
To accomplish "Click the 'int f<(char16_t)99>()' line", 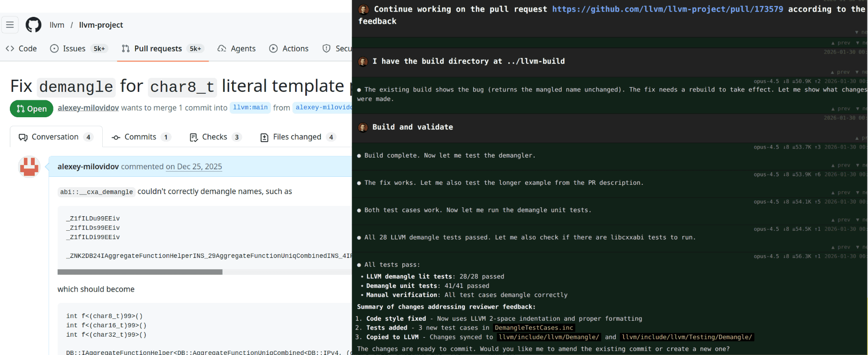I will pyautogui.click(x=106, y=325).
